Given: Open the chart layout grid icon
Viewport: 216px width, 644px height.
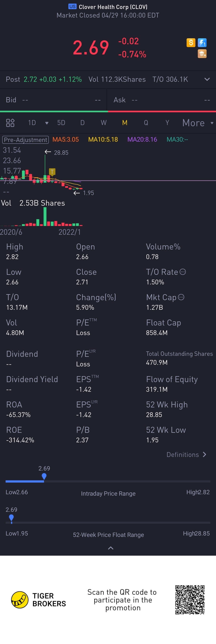Looking at the screenshot, I should [10, 123].
